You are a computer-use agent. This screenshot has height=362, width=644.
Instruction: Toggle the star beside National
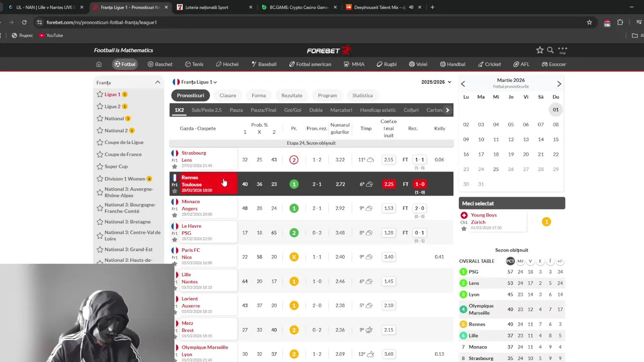coord(100,119)
